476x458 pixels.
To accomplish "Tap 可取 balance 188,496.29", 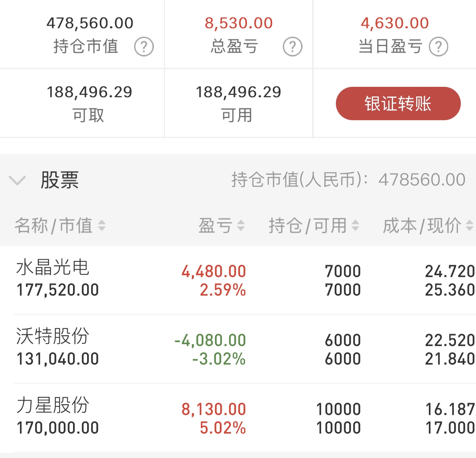I will click(89, 92).
